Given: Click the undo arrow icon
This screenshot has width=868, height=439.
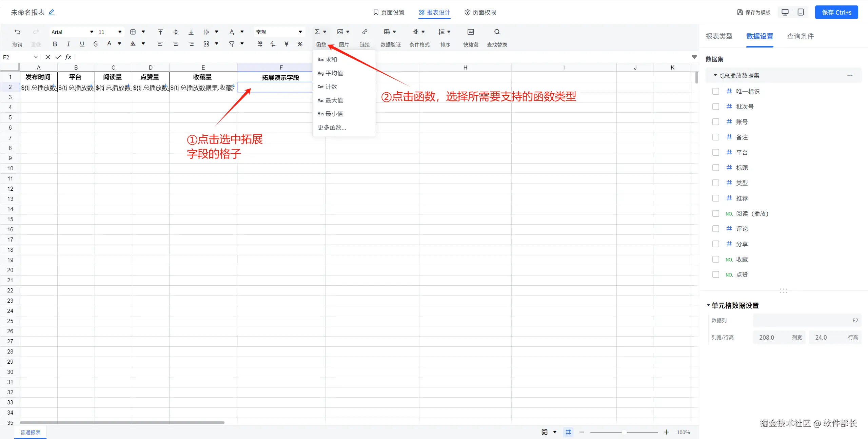Looking at the screenshot, I should point(17,32).
